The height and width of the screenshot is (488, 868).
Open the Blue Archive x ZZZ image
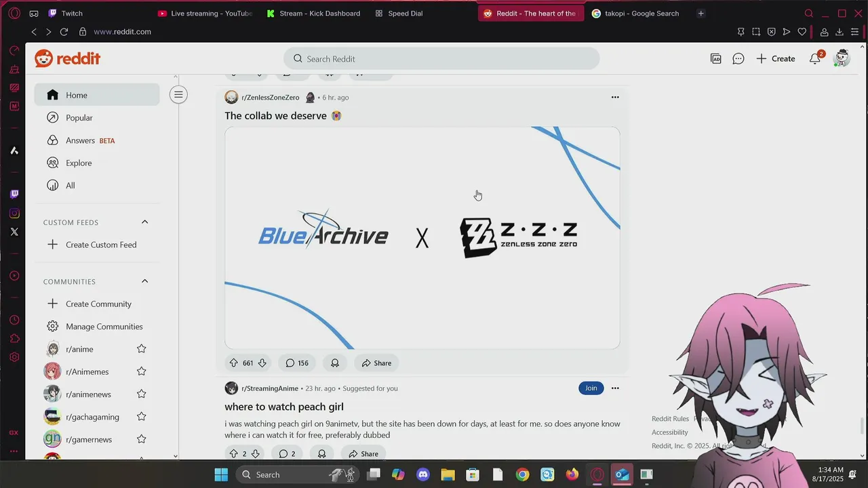point(422,238)
